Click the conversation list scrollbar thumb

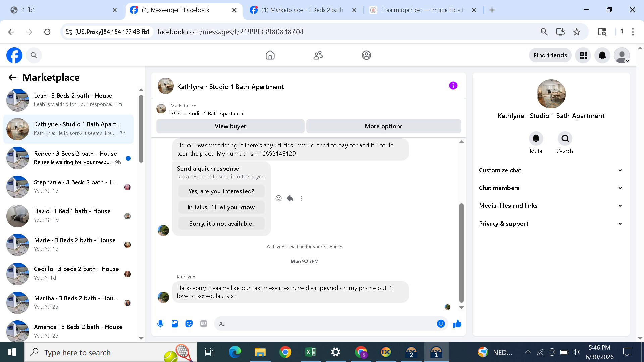click(x=141, y=129)
